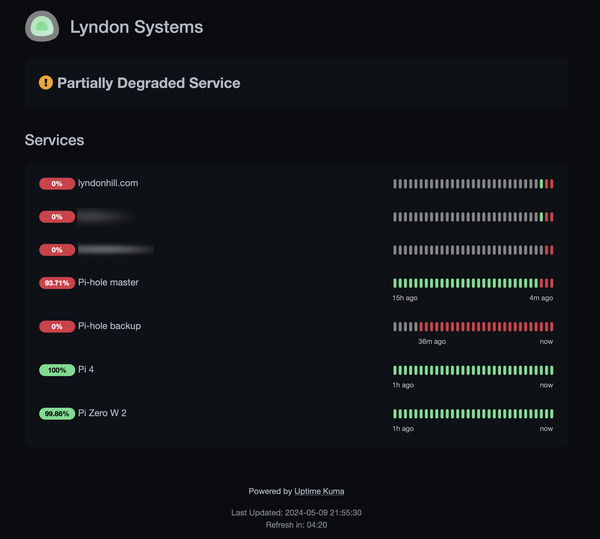Click the last red heartbeat of Pi-hole master
The width and height of the screenshot is (600, 539).
point(551,283)
